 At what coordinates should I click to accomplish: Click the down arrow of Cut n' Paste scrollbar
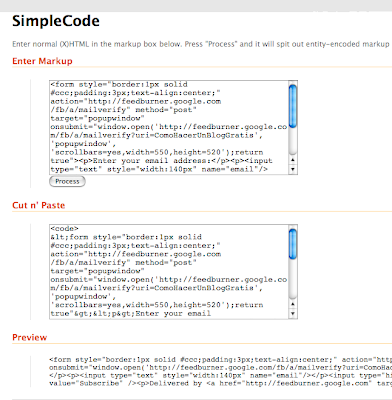click(x=293, y=314)
